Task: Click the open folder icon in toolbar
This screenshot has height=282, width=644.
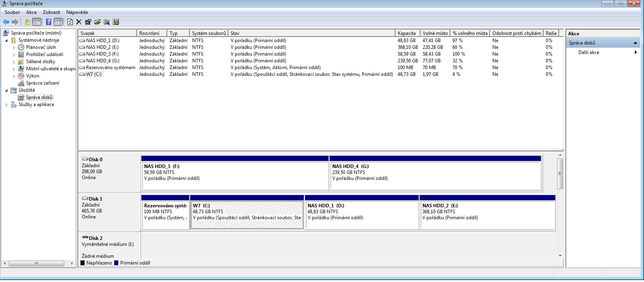Action: [97, 22]
